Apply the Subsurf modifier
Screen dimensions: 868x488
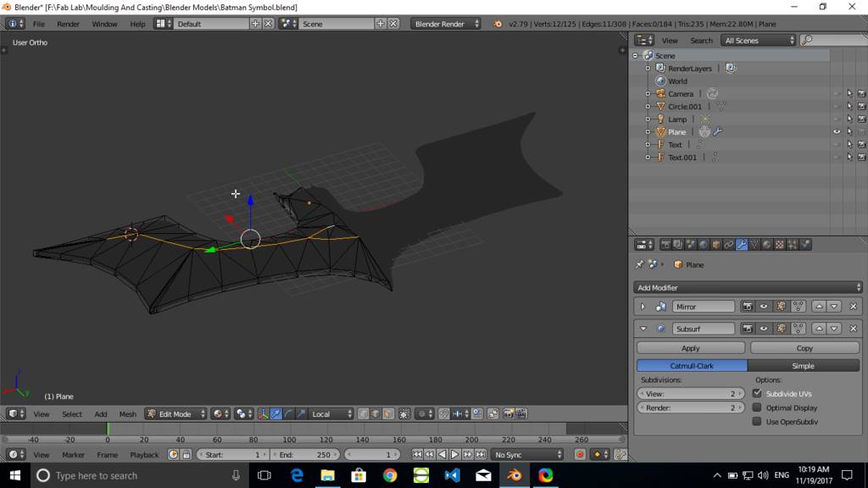tap(691, 348)
